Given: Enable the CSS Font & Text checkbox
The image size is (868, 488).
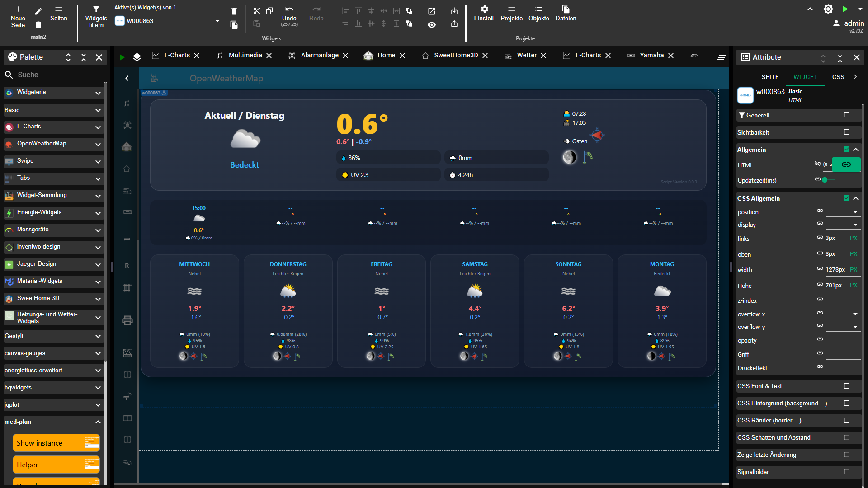Looking at the screenshot, I should pos(846,386).
